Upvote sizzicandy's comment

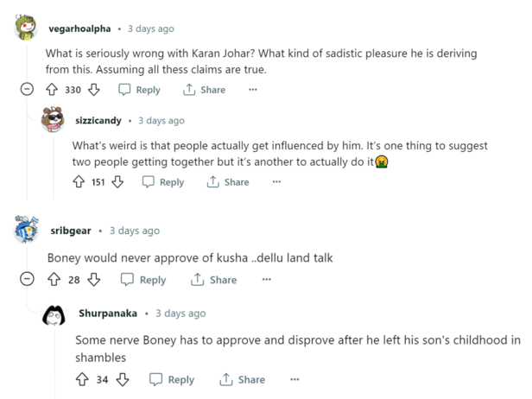[79, 182]
